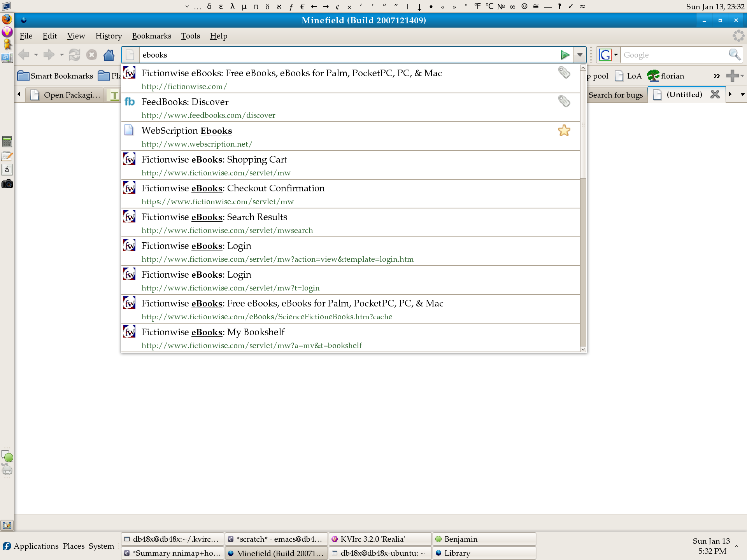Open the Fictionwise Search Results suggestion

tap(351, 223)
